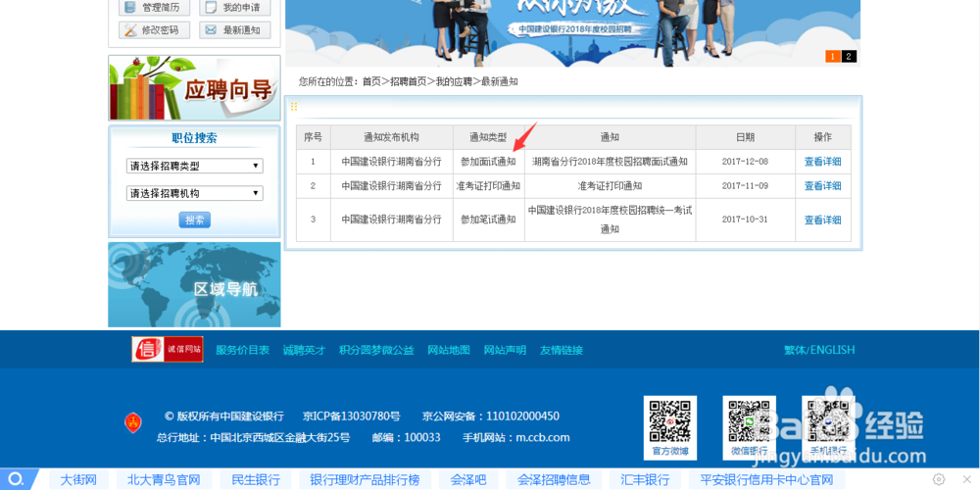Select the date 2017-12-08 cell
This screenshot has height=490, width=980.
745,162
